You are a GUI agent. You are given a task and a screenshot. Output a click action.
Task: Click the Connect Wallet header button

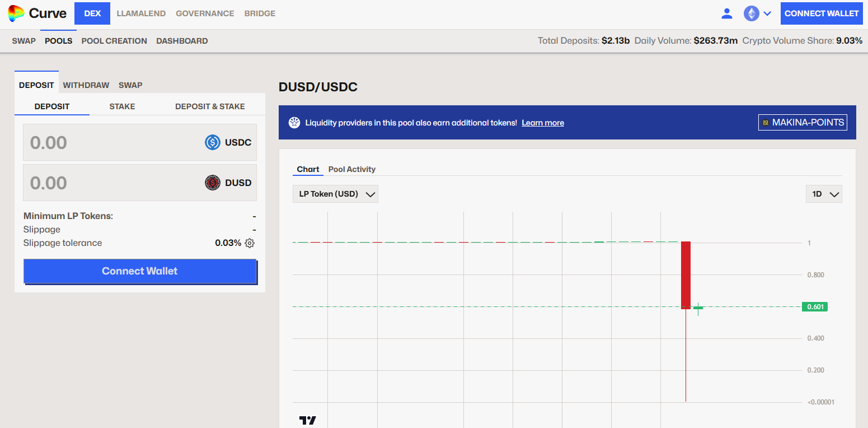click(822, 13)
